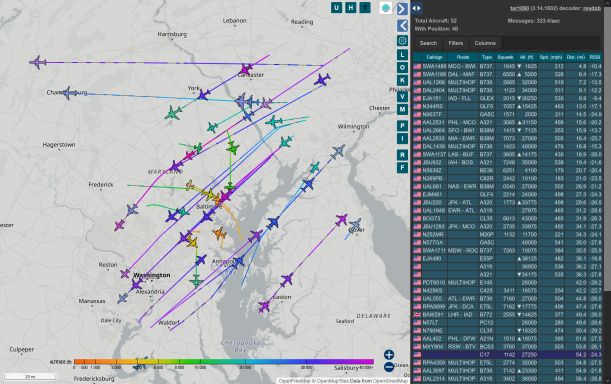Select the DAL2314 A319 row
Viewport: 611px width, 384px height.
click(507, 379)
